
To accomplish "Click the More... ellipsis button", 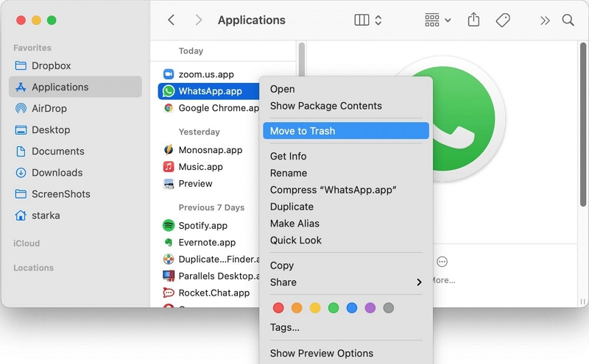I will coord(442,262).
